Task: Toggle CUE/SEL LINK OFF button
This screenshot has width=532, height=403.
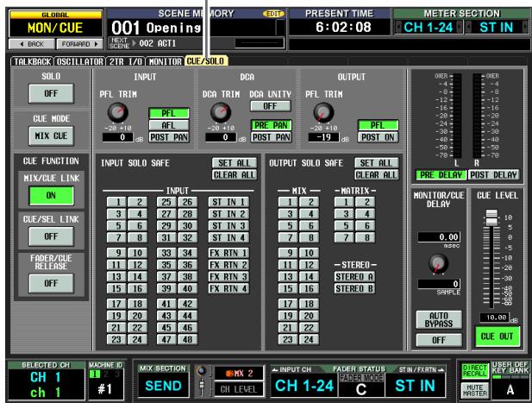Action: point(51,236)
